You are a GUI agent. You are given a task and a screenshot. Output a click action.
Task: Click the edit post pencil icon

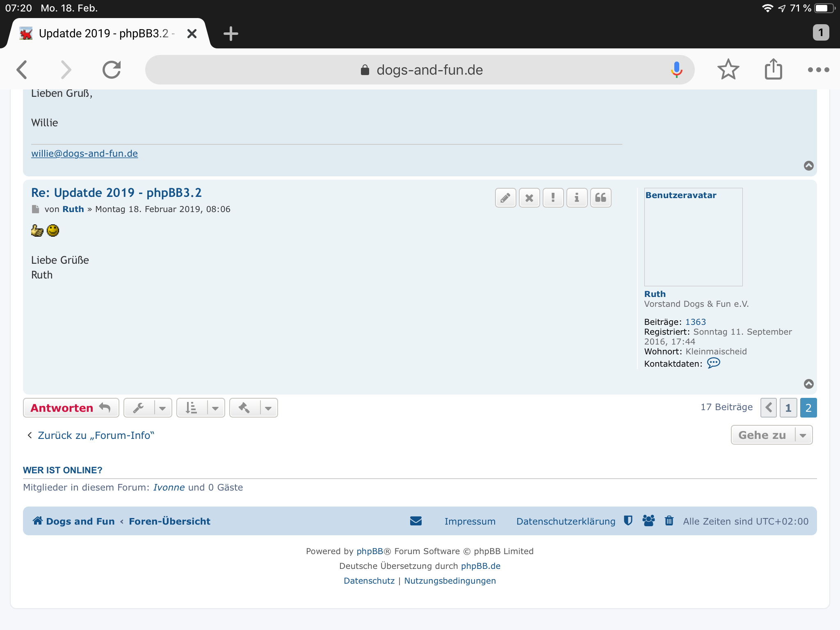click(505, 198)
